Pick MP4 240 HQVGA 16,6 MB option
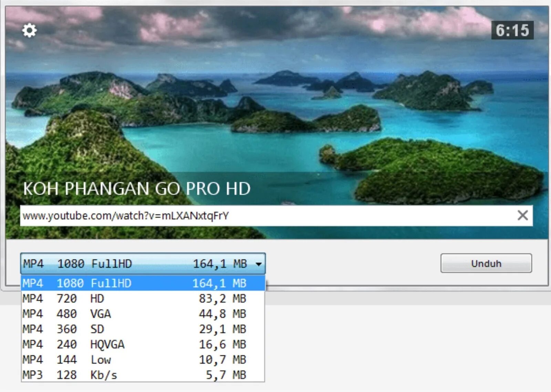The width and height of the screenshot is (551, 392). pyautogui.click(x=143, y=344)
